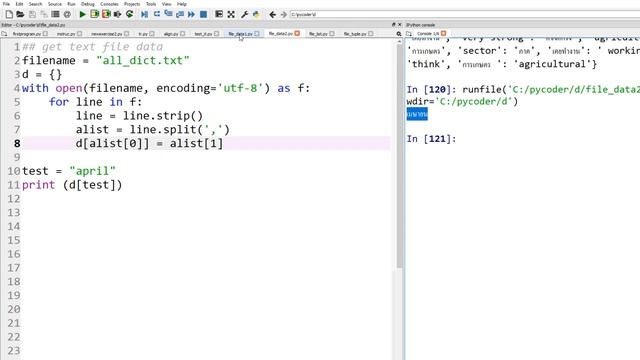The width and height of the screenshot is (640, 360).
Task: Open the Debug menu
Action: (x=87, y=4)
